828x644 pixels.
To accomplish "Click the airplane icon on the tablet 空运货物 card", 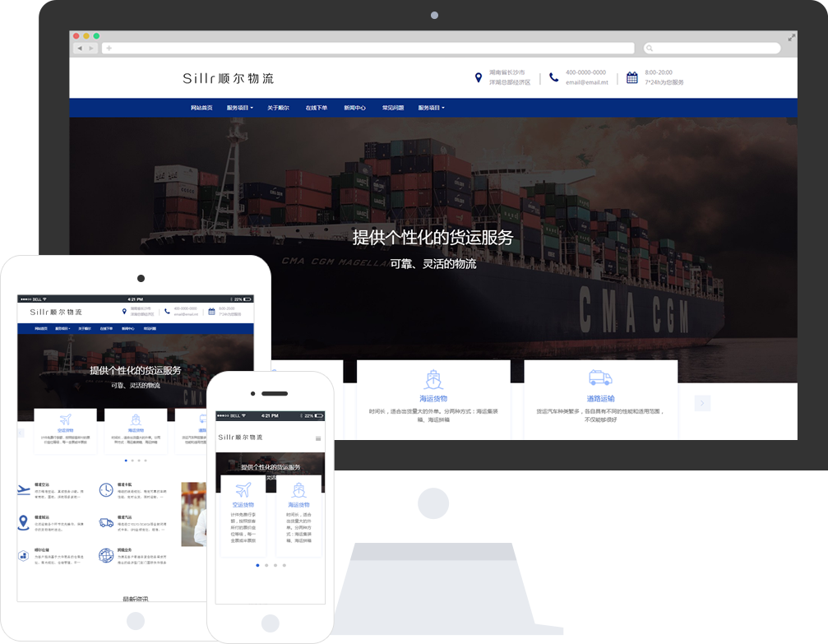I will (x=66, y=420).
